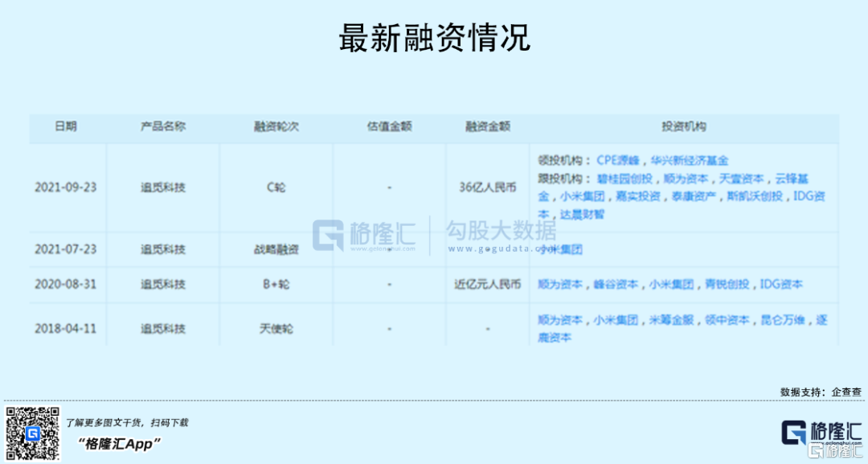This screenshot has height=464, width=868.
Task: Click the 日期 column header
Action: [x=65, y=127]
